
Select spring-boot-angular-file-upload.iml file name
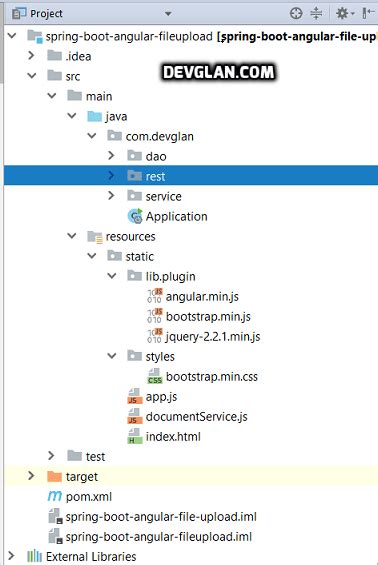[161, 517]
